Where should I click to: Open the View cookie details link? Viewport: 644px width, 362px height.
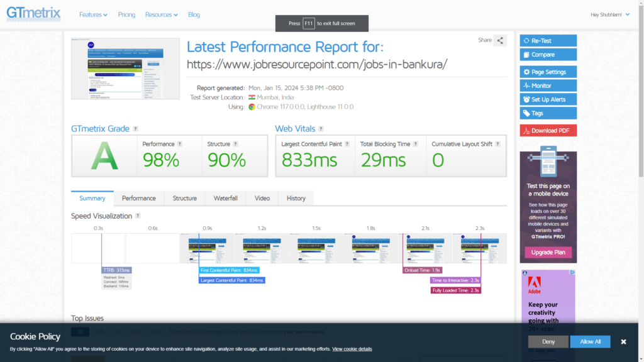coord(352,349)
